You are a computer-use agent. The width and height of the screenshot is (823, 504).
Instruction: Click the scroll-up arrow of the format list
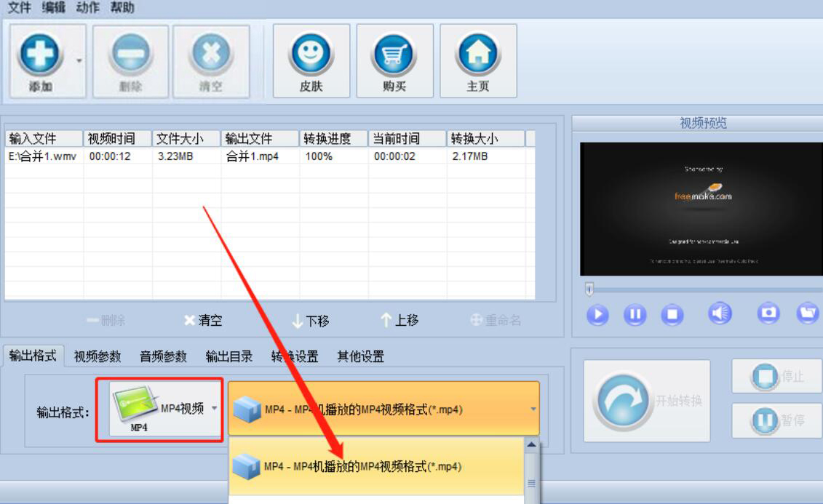[531, 445]
